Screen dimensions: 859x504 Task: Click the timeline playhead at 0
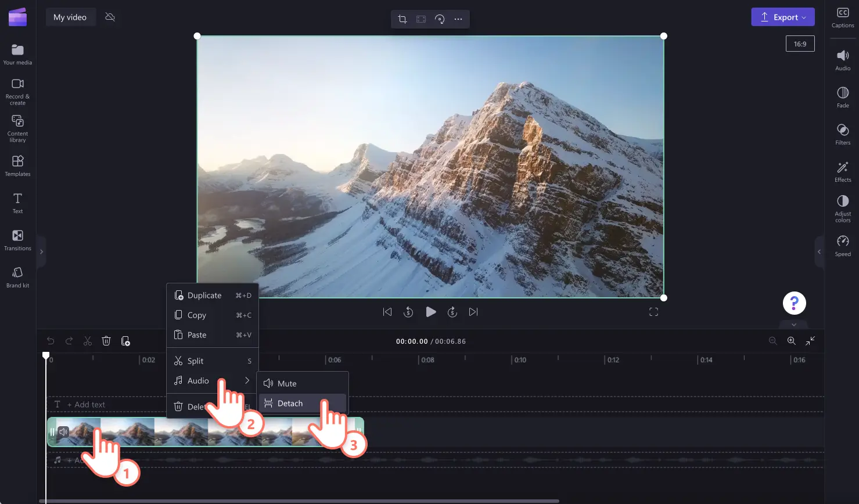coord(46,355)
